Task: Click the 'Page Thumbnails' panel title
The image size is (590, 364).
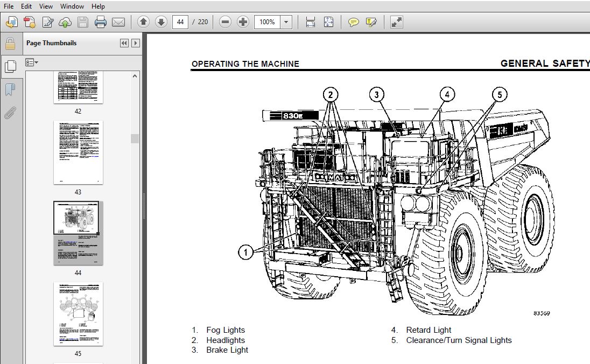Action: coord(52,43)
